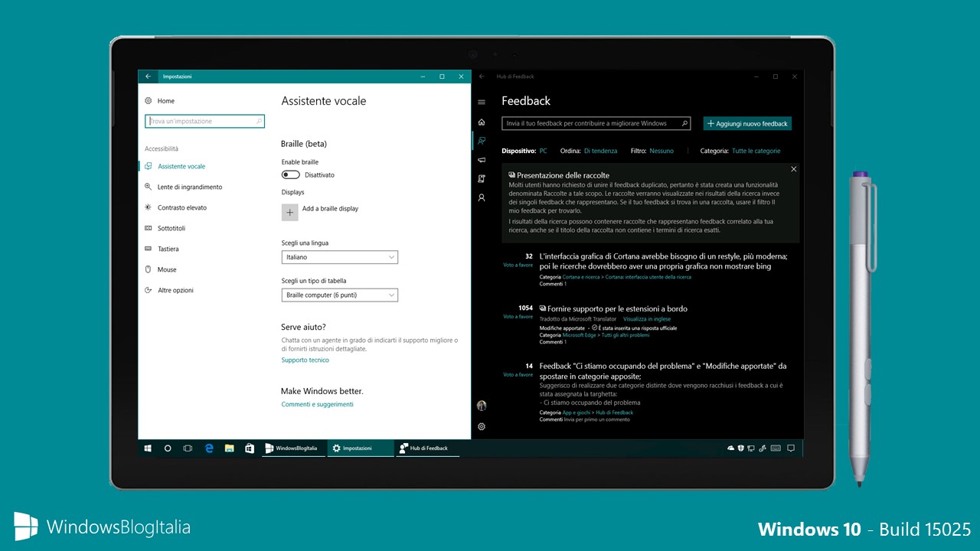This screenshot has width=980, height=551.
Task: Open Announcements megaphone icon in Feedback Hub
Action: pyautogui.click(x=482, y=160)
